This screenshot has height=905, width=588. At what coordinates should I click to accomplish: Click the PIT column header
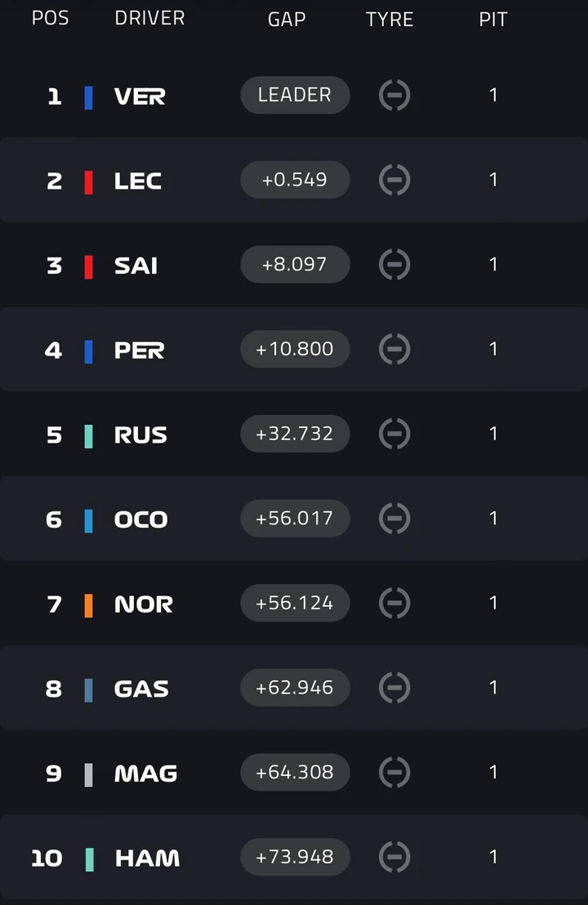tap(492, 19)
